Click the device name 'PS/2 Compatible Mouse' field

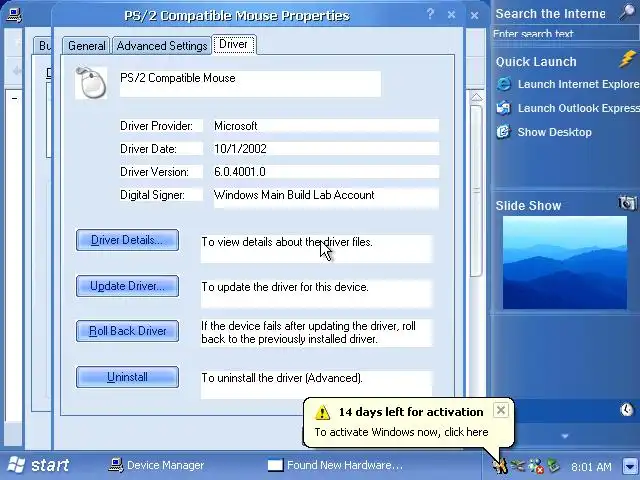pyautogui.click(x=250, y=84)
